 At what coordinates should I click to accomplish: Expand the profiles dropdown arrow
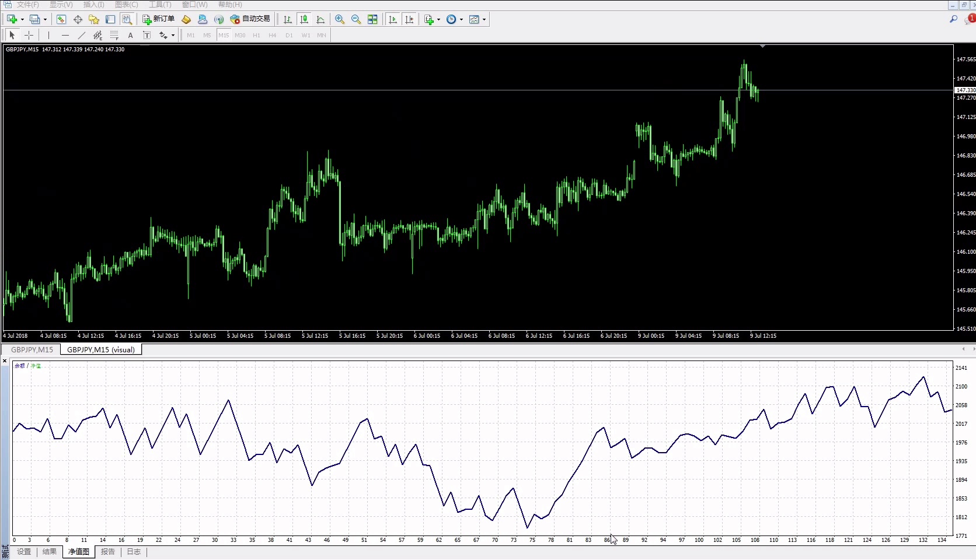[x=45, y=20]
